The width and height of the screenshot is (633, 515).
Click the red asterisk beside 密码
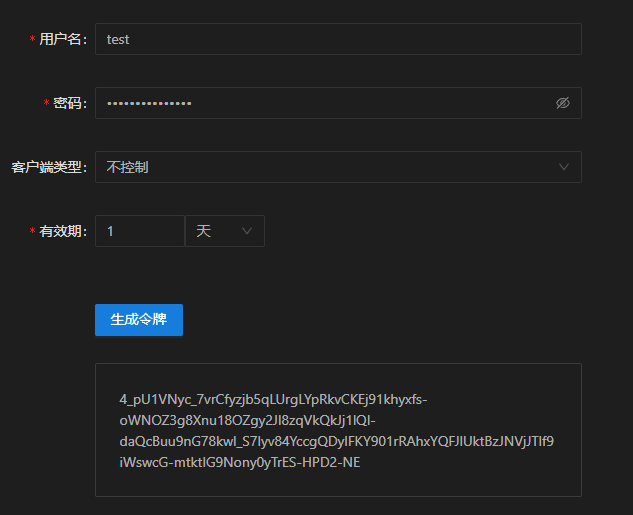point(47,104)
